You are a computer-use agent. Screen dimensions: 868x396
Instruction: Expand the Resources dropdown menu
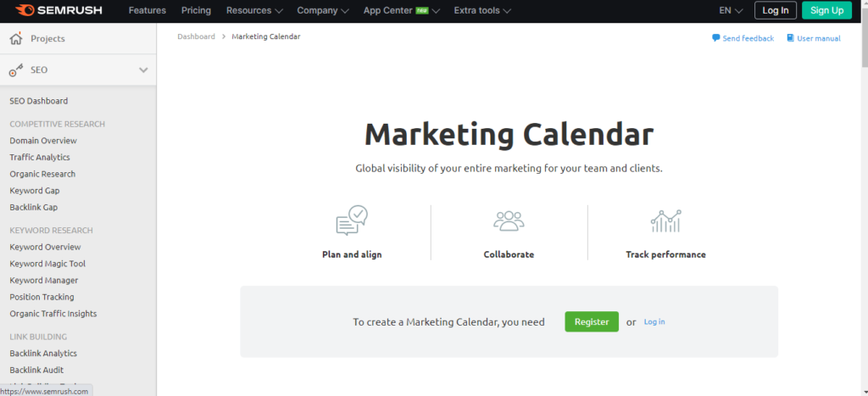click(254, 10)
